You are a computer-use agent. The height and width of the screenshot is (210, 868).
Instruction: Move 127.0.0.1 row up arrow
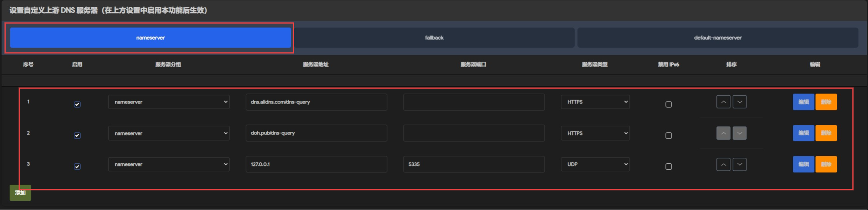723,164
